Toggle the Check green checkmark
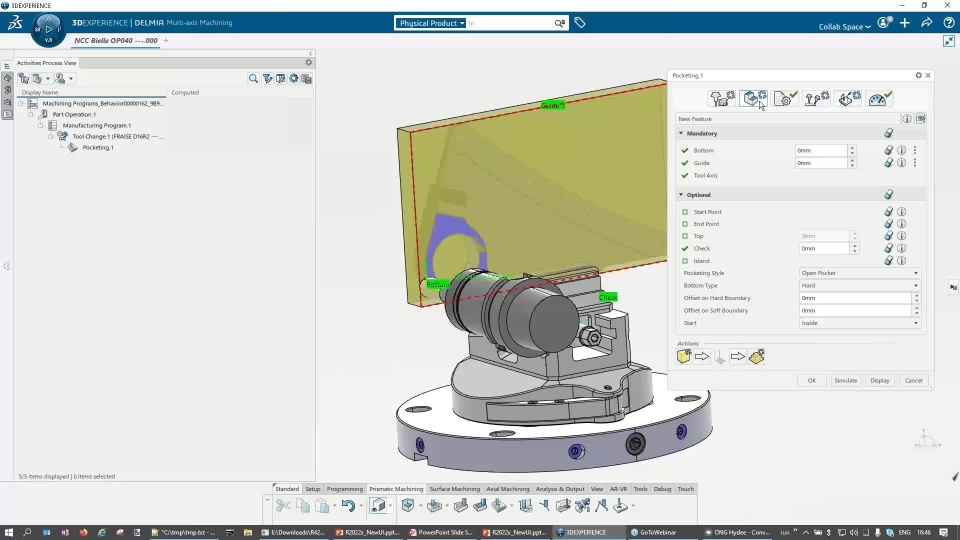 (x=685, y=249)
